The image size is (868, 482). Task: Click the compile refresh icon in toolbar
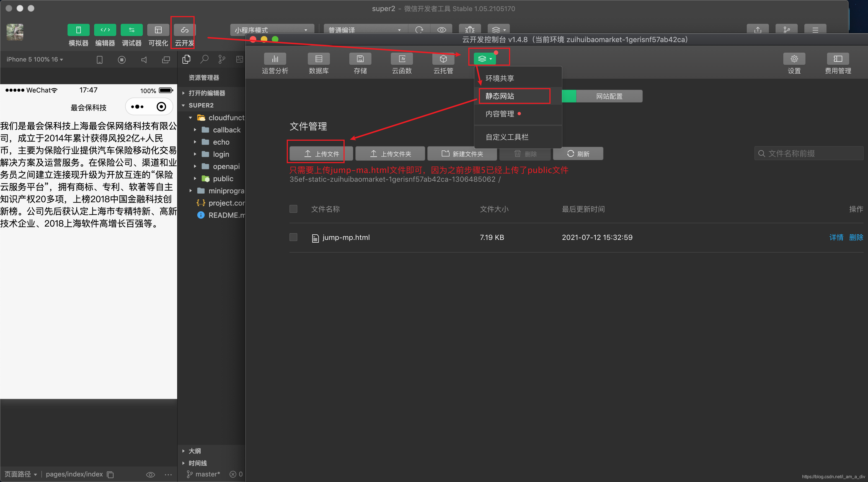pos(419,30)
